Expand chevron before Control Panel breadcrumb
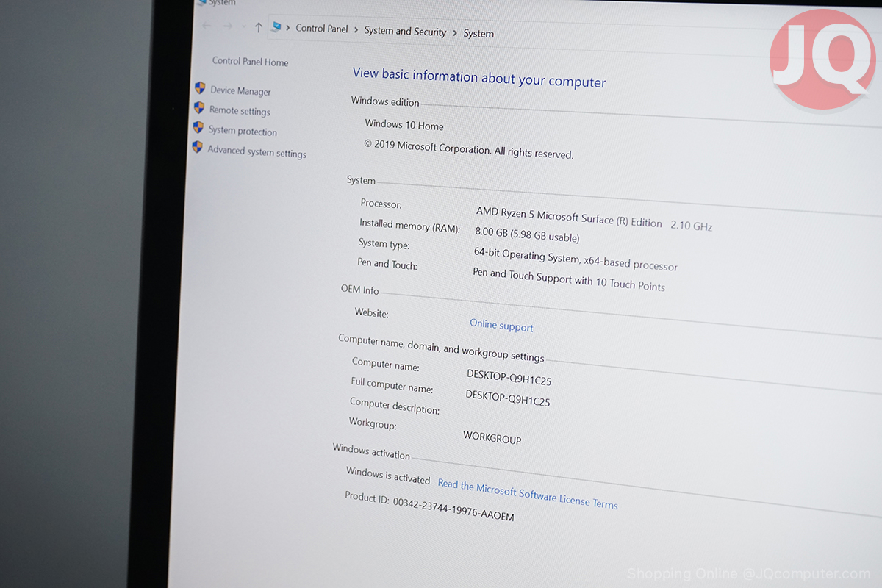The image size is (882, 588). (x=288, y=28)
